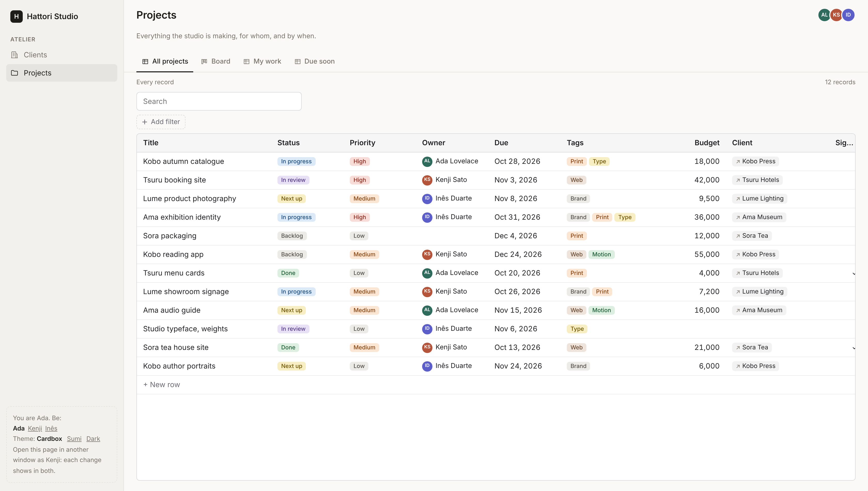Open the Medium priority of Sora tea house site
The height and width of the screenshot is (491, 868).
tap(364, 347)
